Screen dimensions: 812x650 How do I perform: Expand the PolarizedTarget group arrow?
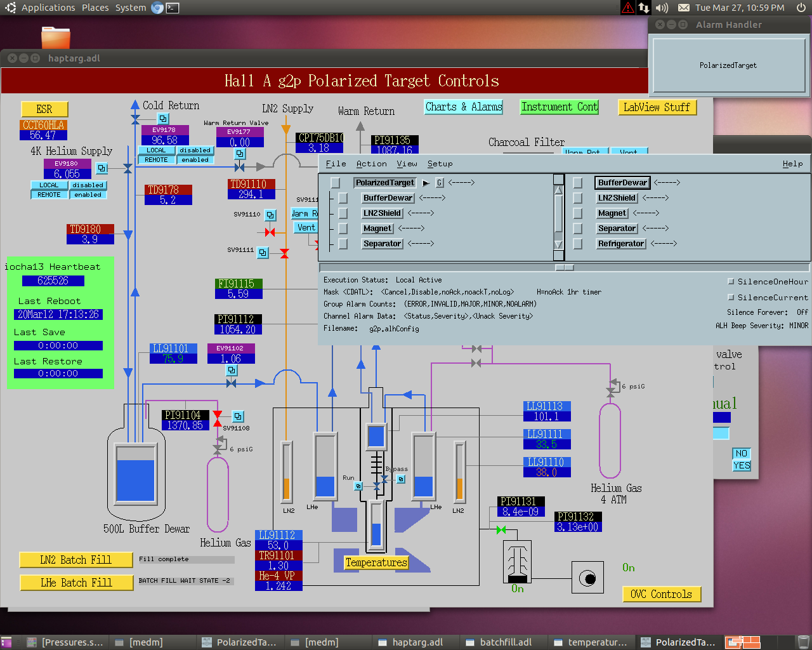426,183
